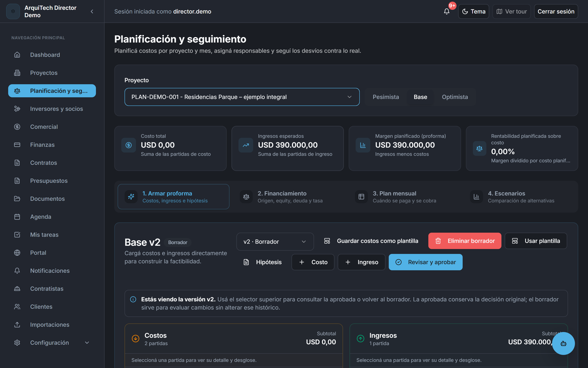Screen dimensions: 588x368
Task: Click the Agenda calendar icon
Action: pyautogui.click(x=17, y=217)
